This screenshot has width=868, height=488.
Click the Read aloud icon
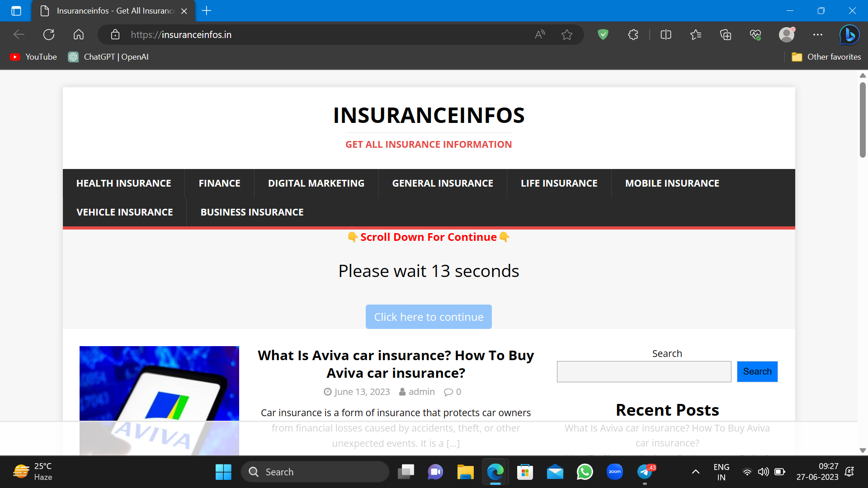coord(540,34)
